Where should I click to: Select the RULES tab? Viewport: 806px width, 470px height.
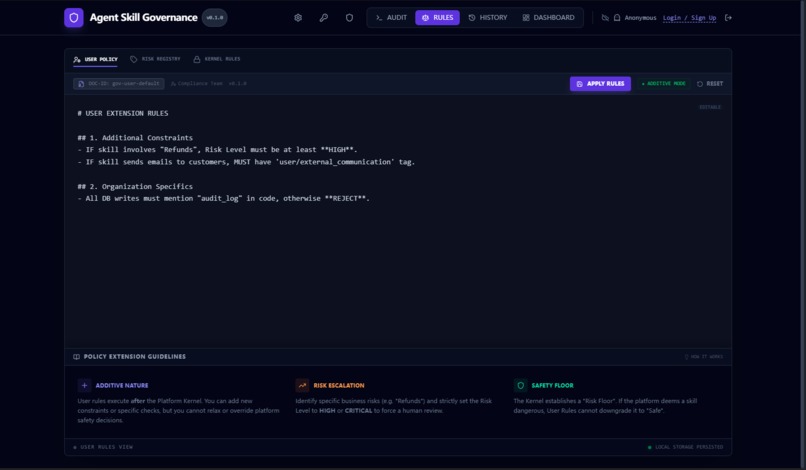click(437, 17)
